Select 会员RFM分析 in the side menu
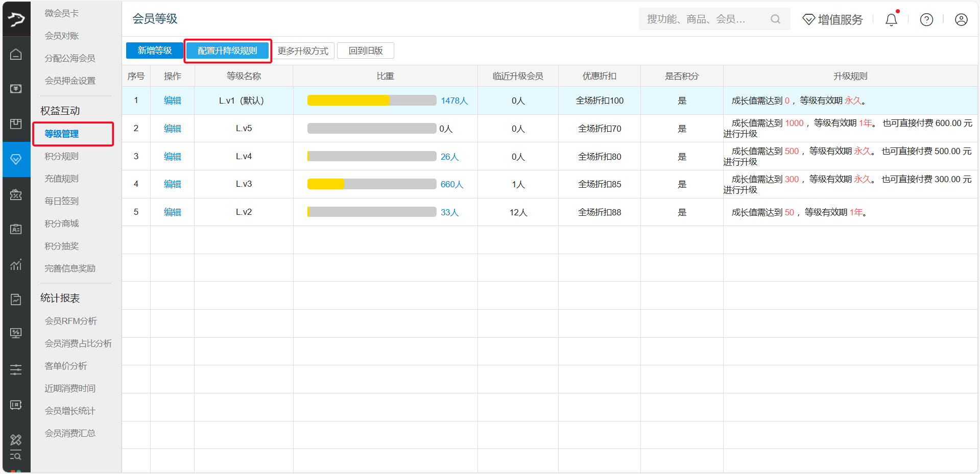This screenshot has width=980, height=474. 70,321
